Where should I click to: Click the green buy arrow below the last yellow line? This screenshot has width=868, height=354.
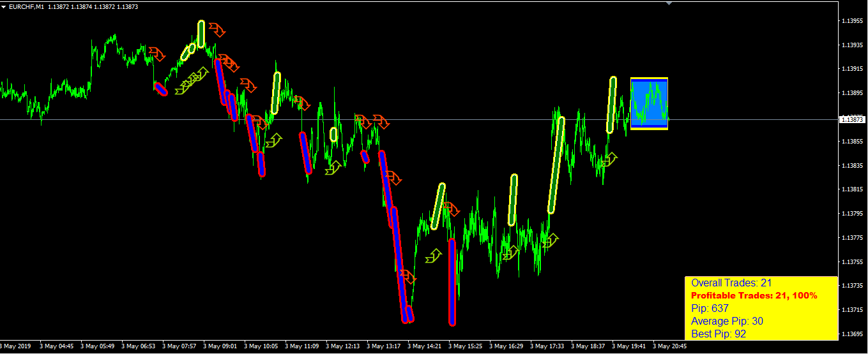[609, 159]
